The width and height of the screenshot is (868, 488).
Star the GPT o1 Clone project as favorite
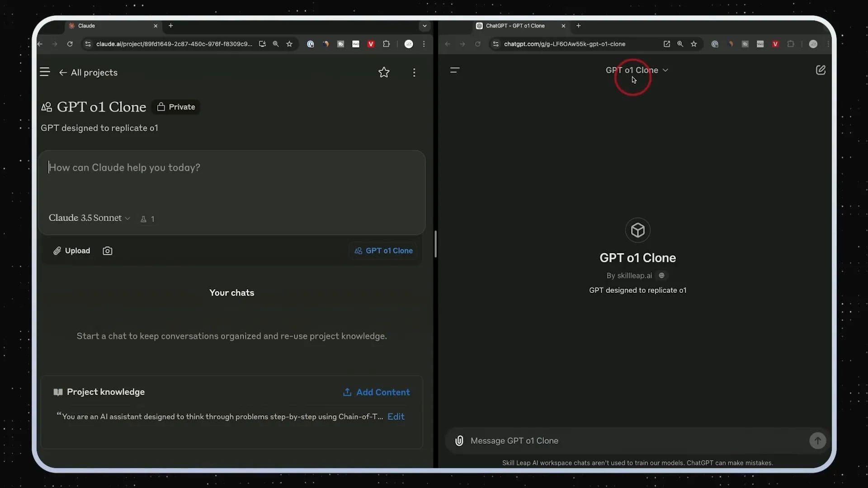(384, 72)
